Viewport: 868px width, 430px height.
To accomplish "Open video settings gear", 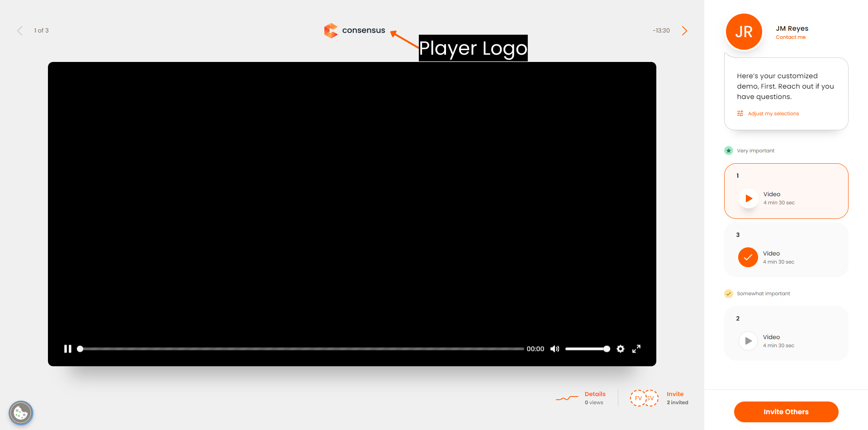I will coord(621,349).
